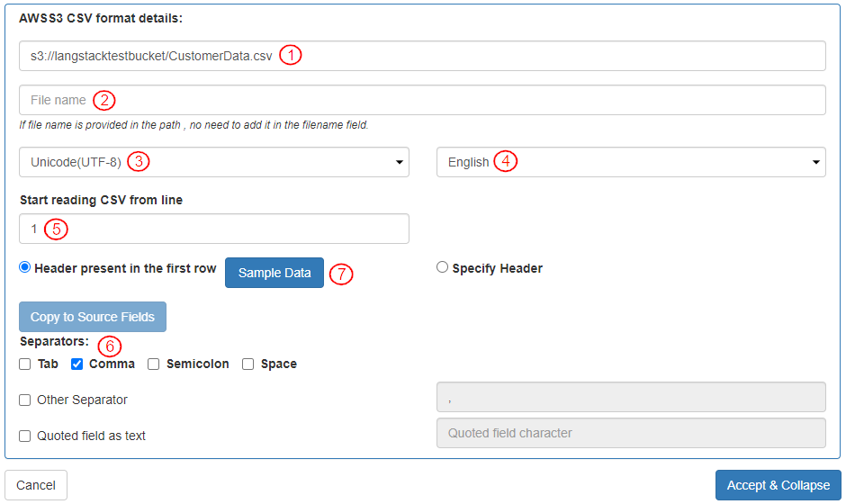Enable the Semicolon separator checkbox
The width and height of the screenshot is (846, 504).
[x=154, y=364]
